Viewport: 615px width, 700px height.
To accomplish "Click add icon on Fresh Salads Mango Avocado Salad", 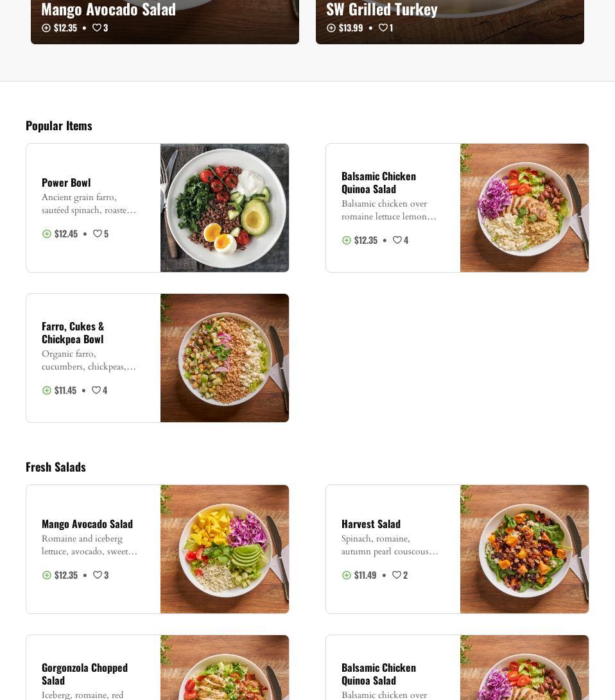I will pyautogui.click(x=47, y=576).
